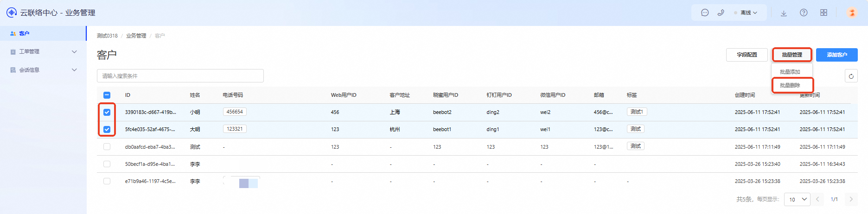
Task: Click the cloud contact center logo icon
Action: [12, 13]
